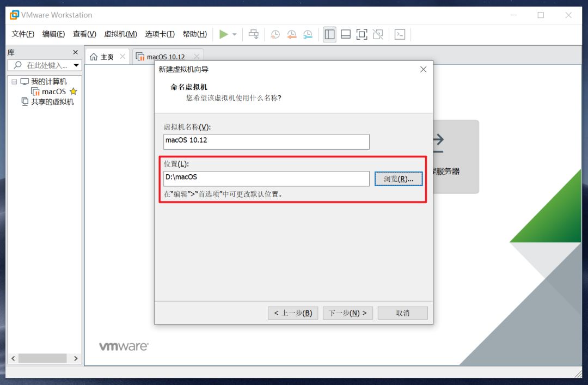The image size is (588, 385).
Task: Click the 位置 path input field
Action: click(266, 179)
